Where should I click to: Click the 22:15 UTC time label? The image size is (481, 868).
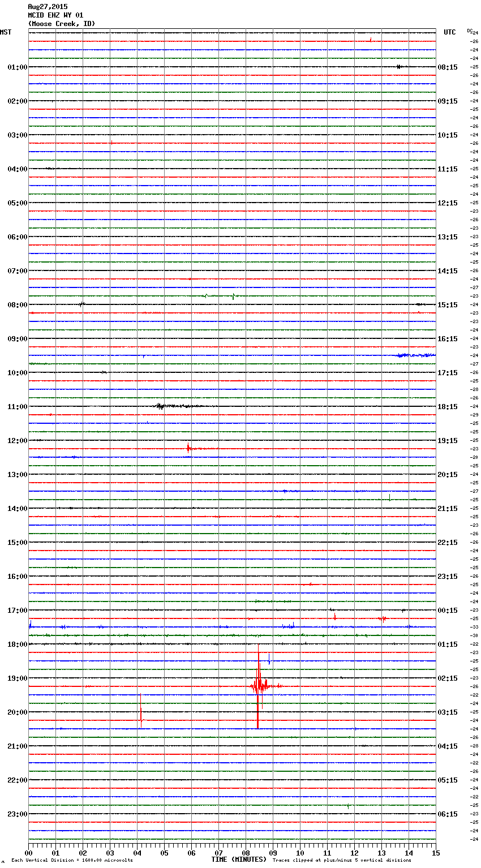(x=448, y=543)
